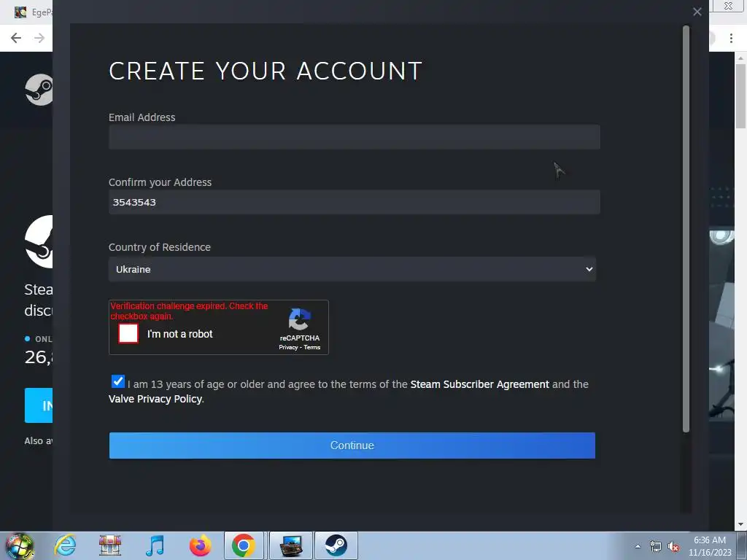Viewport: 747px width, 560px height.
Task: Click the browser page's vertical scrollbar
Action: 740,96
